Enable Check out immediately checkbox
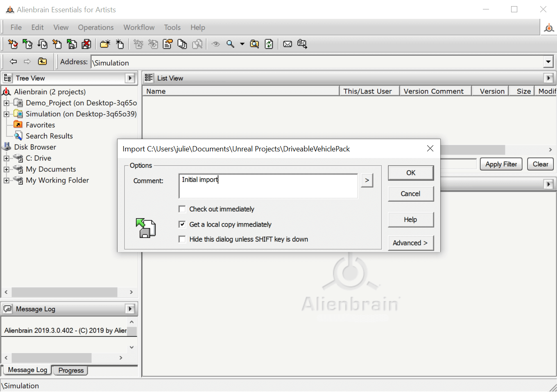557x392 pixels. click(182, 209)
